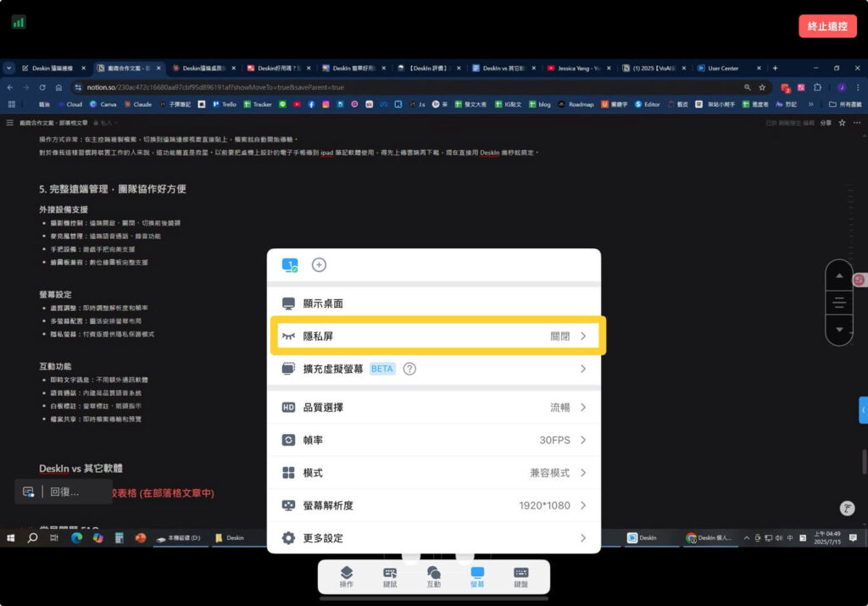Open the 鍵盤 keyboard tab
Viewport: 868px width, 606px height.
tap(521, 576)
